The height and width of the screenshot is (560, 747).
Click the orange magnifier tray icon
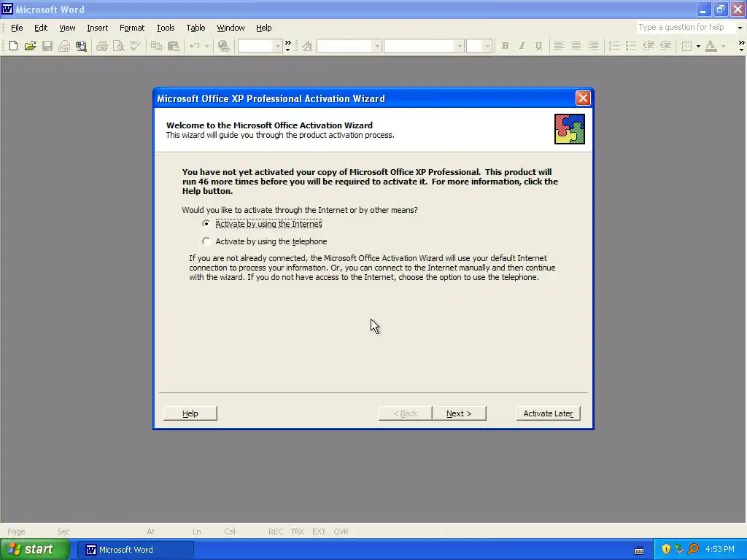693,549
